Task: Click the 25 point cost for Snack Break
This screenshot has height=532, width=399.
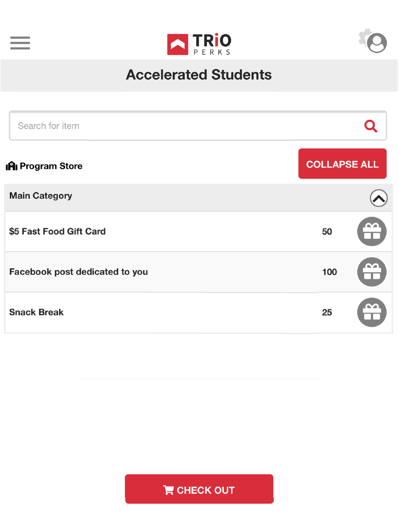Action: coord(327,312)
